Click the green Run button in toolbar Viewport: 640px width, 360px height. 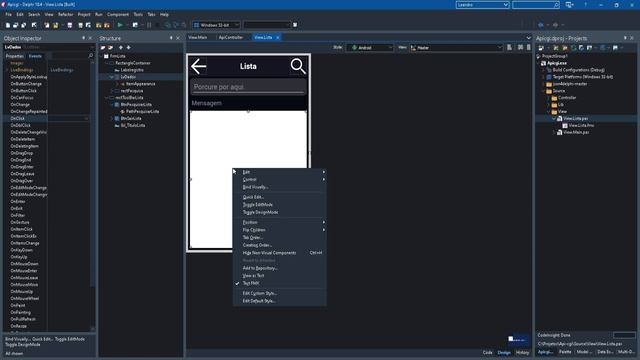[x=120, y=25]
